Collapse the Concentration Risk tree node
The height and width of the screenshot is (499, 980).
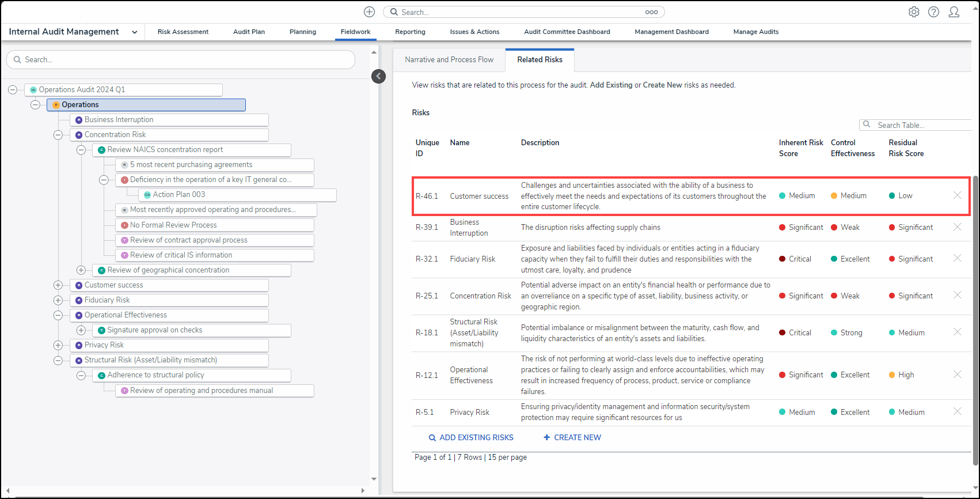58,135
